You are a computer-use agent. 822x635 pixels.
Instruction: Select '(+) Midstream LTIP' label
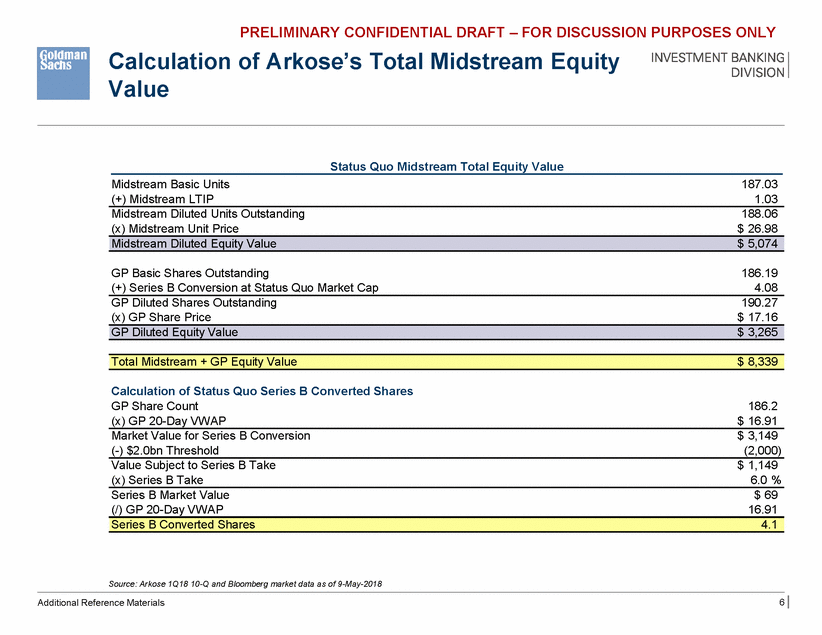click(163, 199)
